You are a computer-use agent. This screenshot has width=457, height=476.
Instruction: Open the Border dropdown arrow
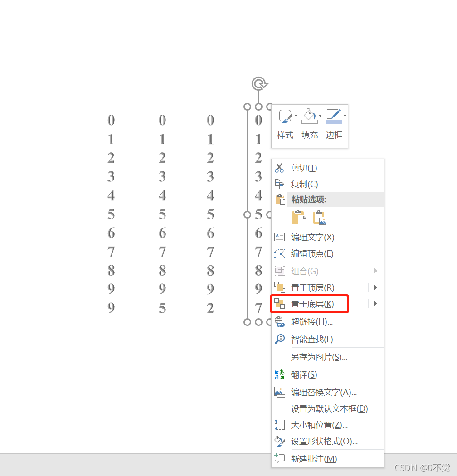(x=345, y=115)
